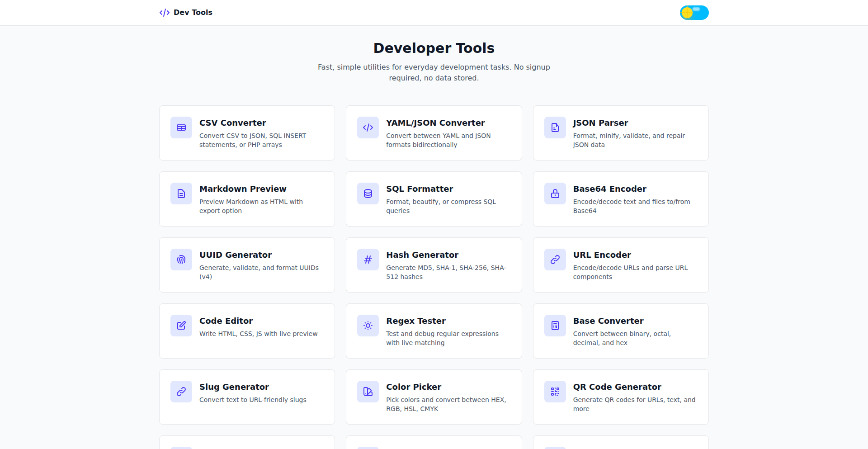Click the Base64 Encoder lock icon
Screen dimensions: 868x449
click(x=555, y=194)
